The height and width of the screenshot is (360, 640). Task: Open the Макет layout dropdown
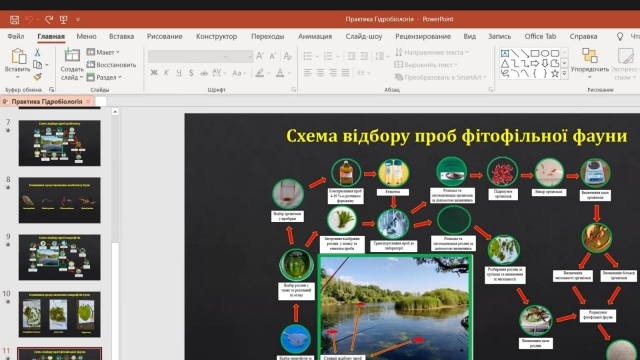(x=103, y=52)
